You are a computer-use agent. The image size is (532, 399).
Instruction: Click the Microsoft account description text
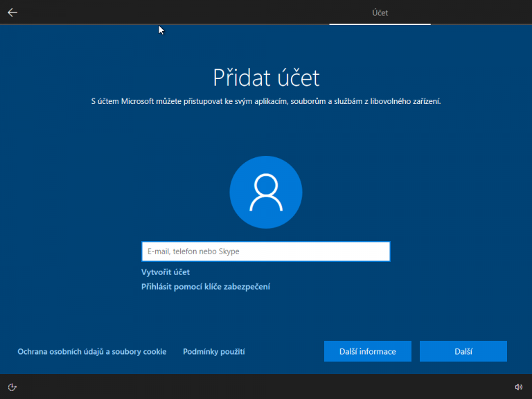pos(266,101)
